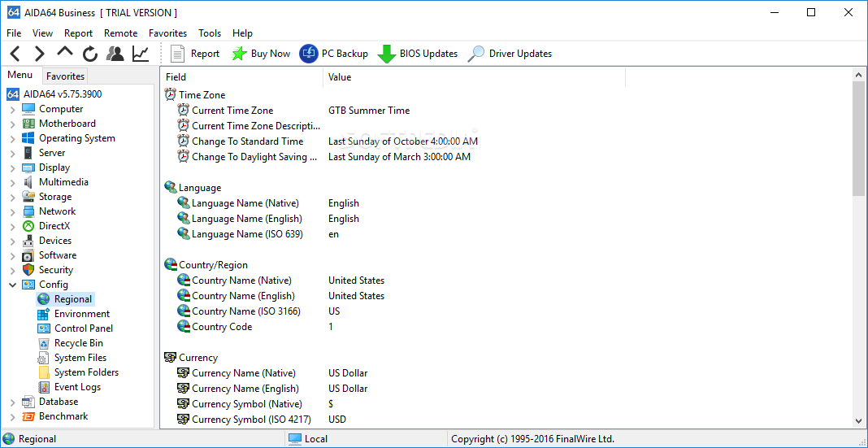This screenshot has height=448, width=868.
Task: Select the Multimedia speaker icon
Action: click(x=28, y=182)
